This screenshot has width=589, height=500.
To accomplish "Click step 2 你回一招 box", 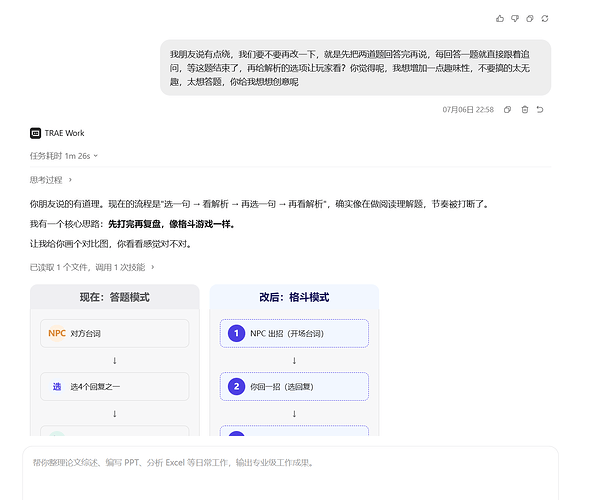I will pos(294,387).
